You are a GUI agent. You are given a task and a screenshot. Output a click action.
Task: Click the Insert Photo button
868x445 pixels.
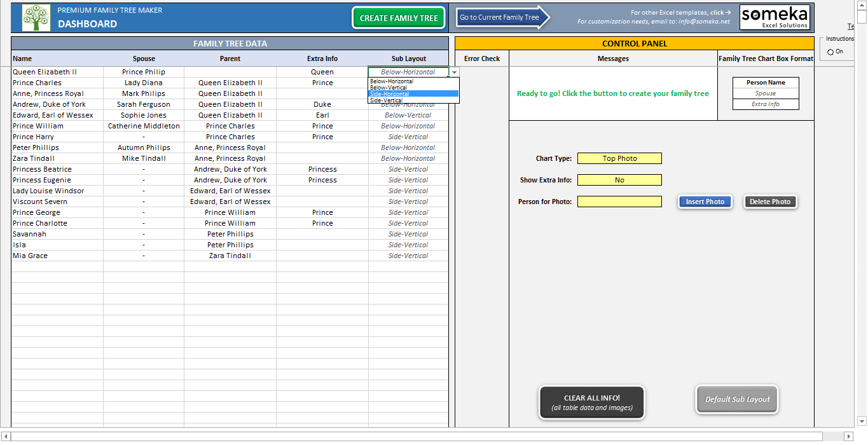pos(705,202)
